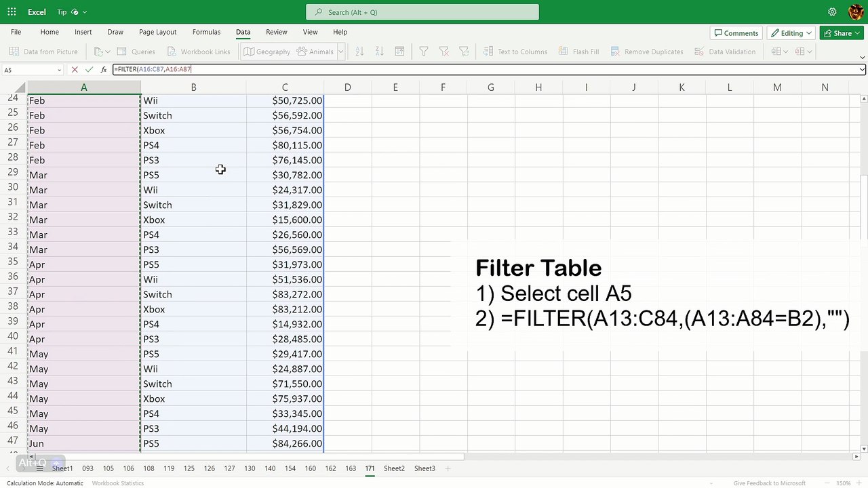The image size is (868, 488).
Task: Click the Clear filter icon
Action: [444, 52]
